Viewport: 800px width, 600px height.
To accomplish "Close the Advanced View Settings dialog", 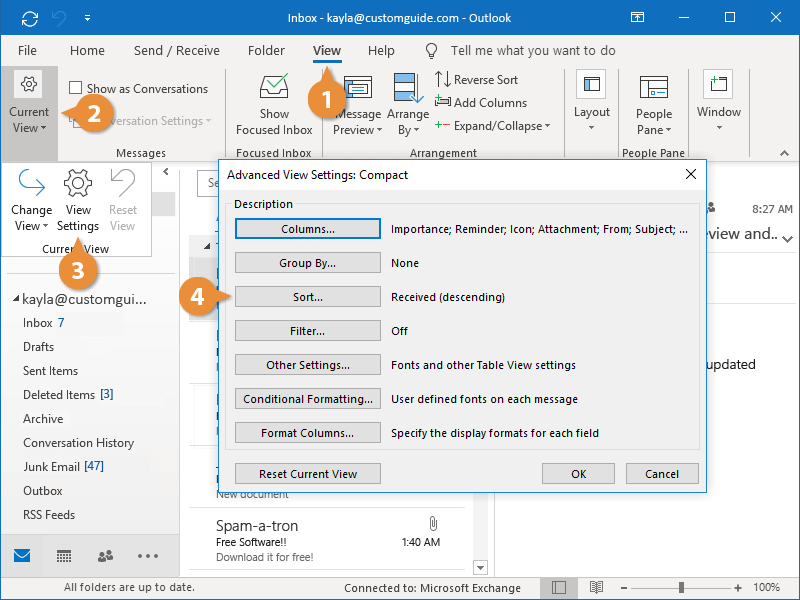I will (x=691, y=174).
